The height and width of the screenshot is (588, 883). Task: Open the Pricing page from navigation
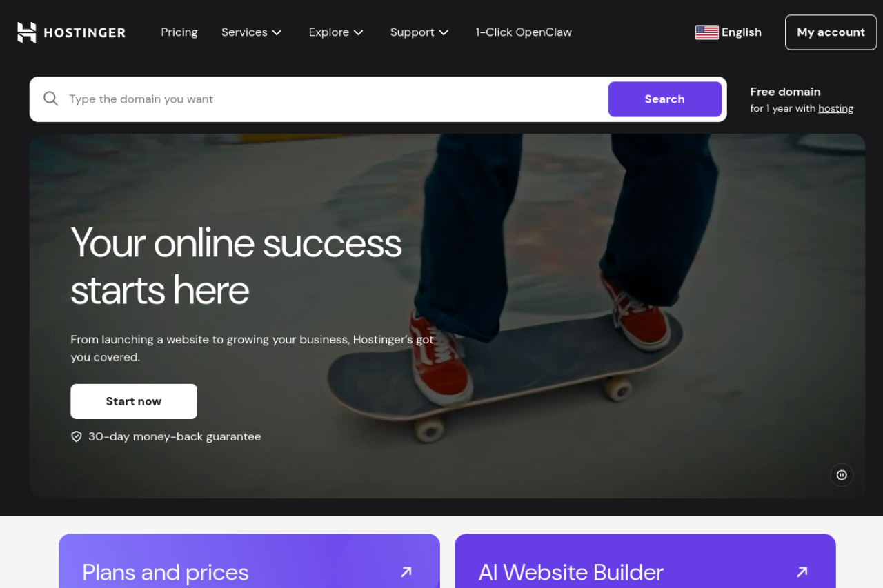[179, 32]
